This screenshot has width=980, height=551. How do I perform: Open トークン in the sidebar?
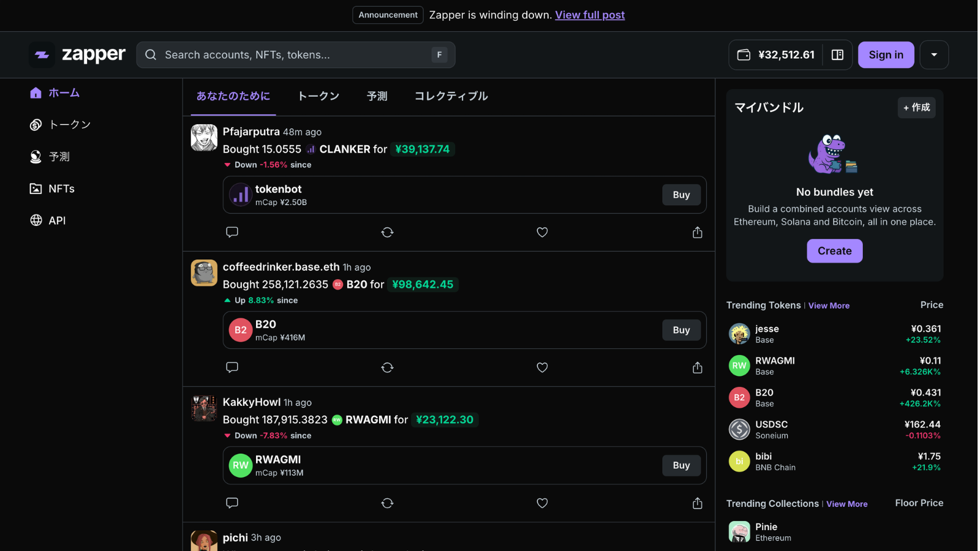click(x=61, y=124)
